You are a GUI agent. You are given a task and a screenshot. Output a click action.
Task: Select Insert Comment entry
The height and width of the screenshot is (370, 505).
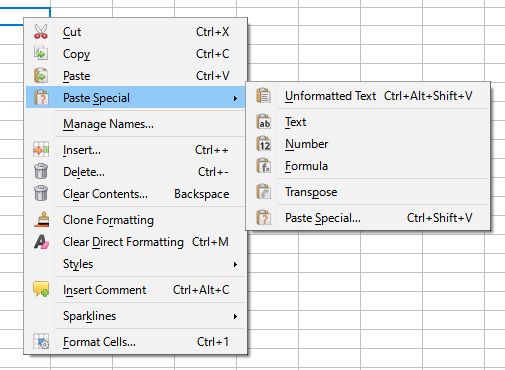(136, 290)
